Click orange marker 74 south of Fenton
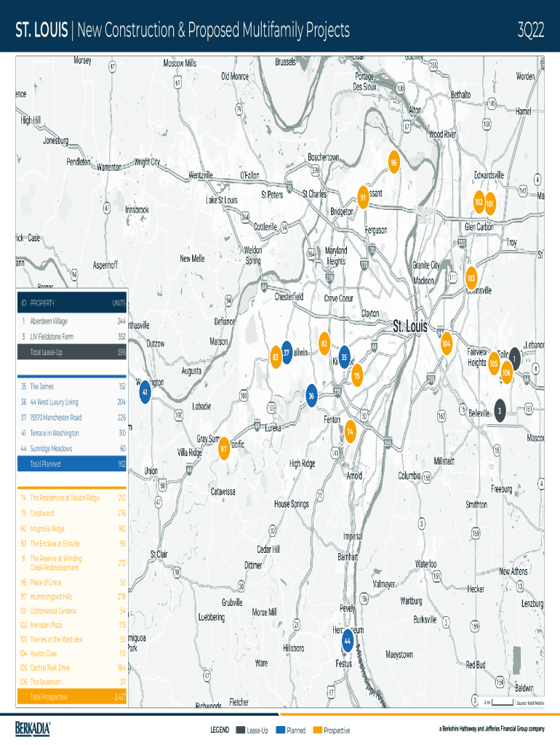The height and width of the screenshot is (745, 560). point(351,431)
